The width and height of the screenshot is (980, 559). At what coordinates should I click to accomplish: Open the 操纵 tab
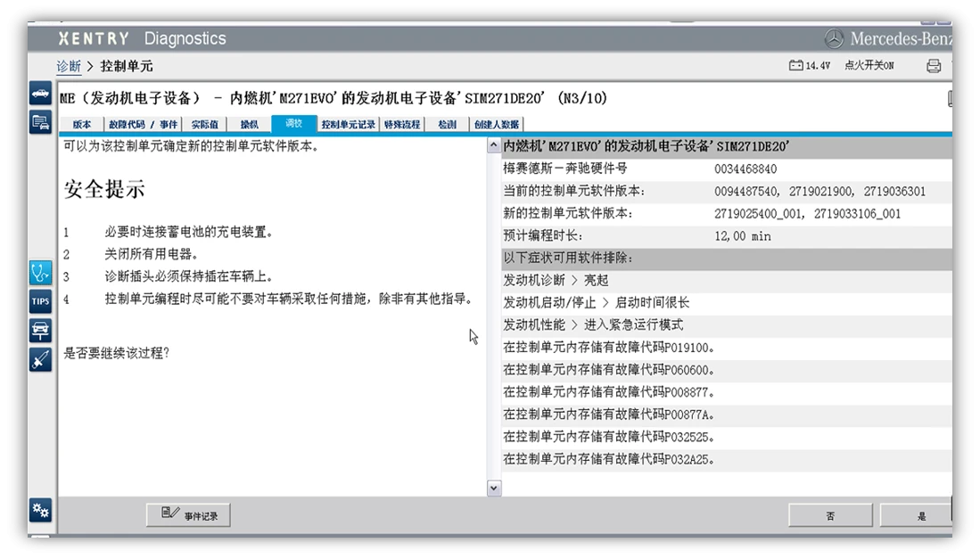click(x=250, y=124)
